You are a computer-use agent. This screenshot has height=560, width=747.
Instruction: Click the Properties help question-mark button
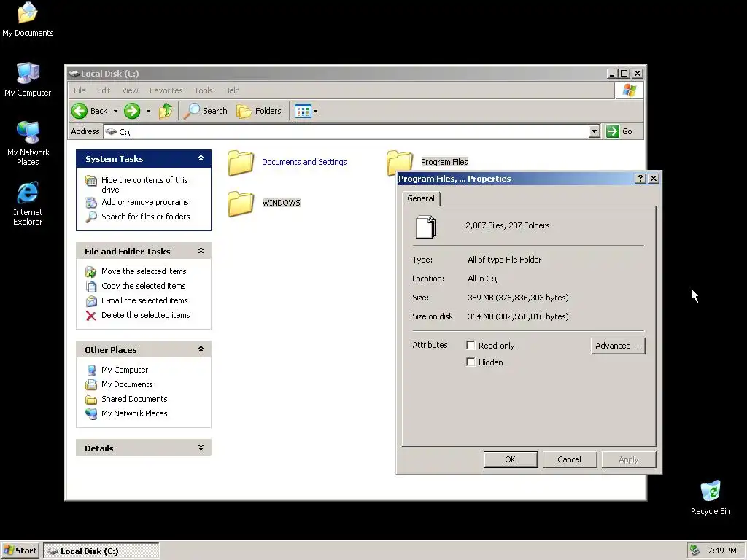(640, 178)
